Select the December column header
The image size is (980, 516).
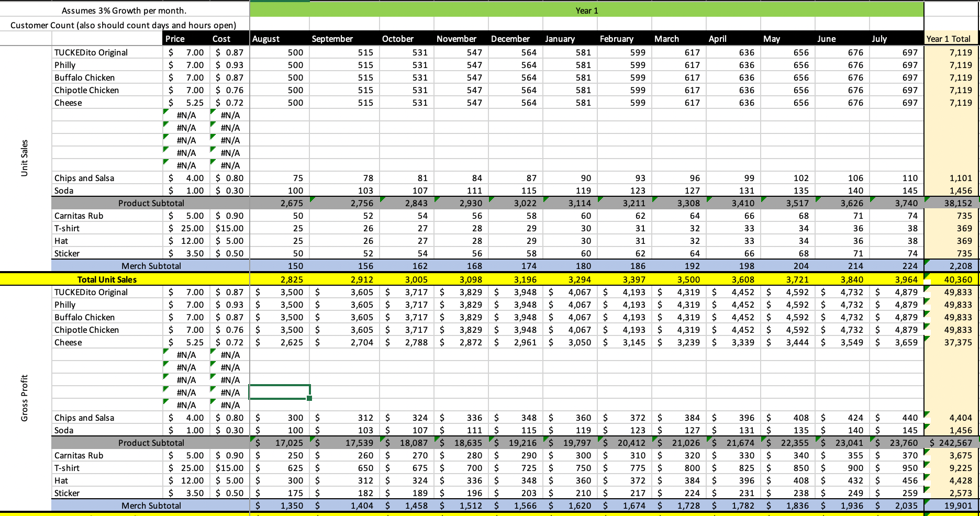click(515, 39)
